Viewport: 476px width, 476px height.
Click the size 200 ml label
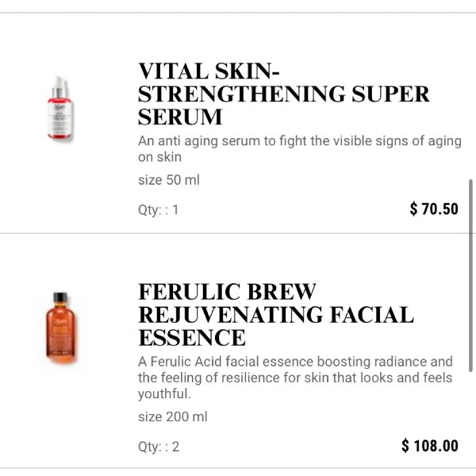[x=172, y=416]
